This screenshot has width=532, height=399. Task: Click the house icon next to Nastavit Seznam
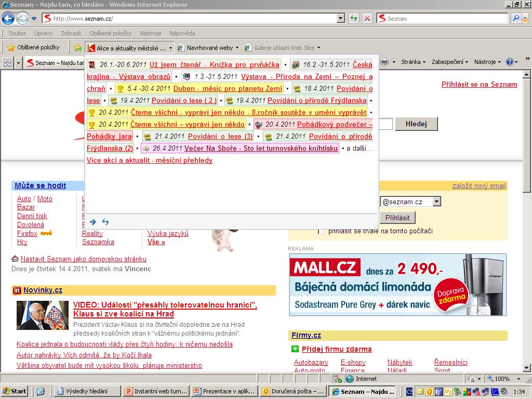pos(15,259)
